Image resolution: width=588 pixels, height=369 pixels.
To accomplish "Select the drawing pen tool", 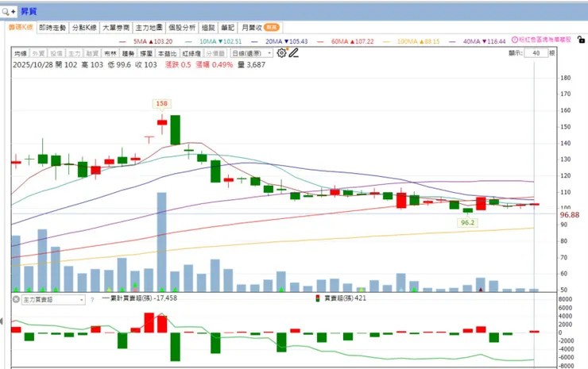I will 294,53.
